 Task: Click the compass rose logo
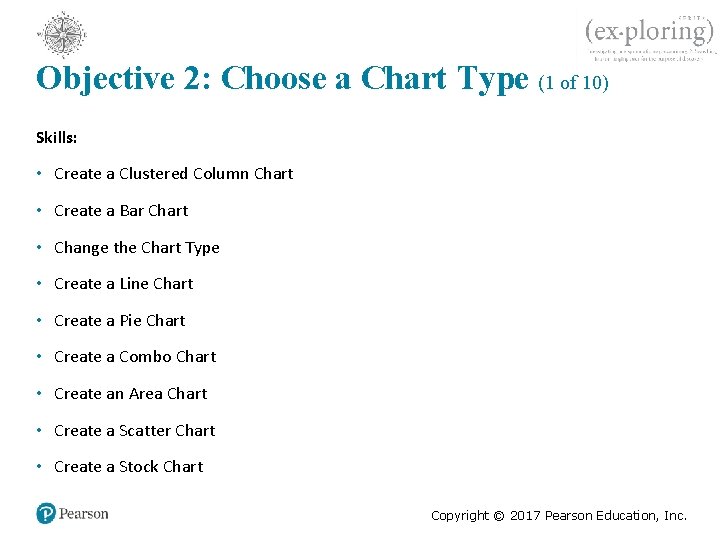point(64,34)
